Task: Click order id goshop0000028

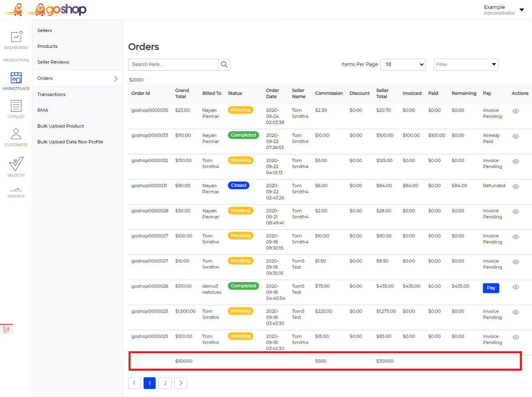Action: click(x=150, y=211)
